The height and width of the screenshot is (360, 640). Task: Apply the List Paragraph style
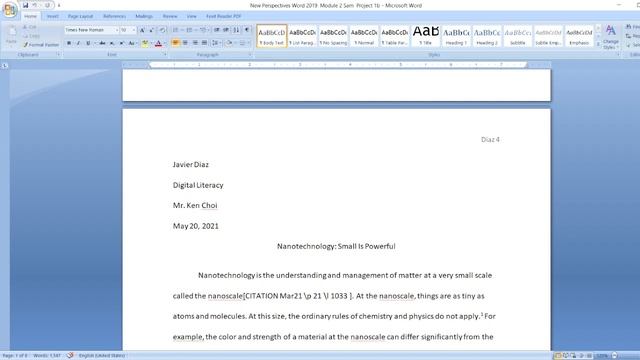[302, 36]
